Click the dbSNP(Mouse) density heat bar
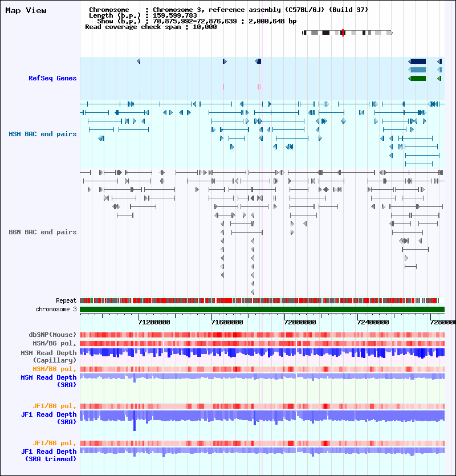This screenshot has height=476, width=456. coord(262,335)
